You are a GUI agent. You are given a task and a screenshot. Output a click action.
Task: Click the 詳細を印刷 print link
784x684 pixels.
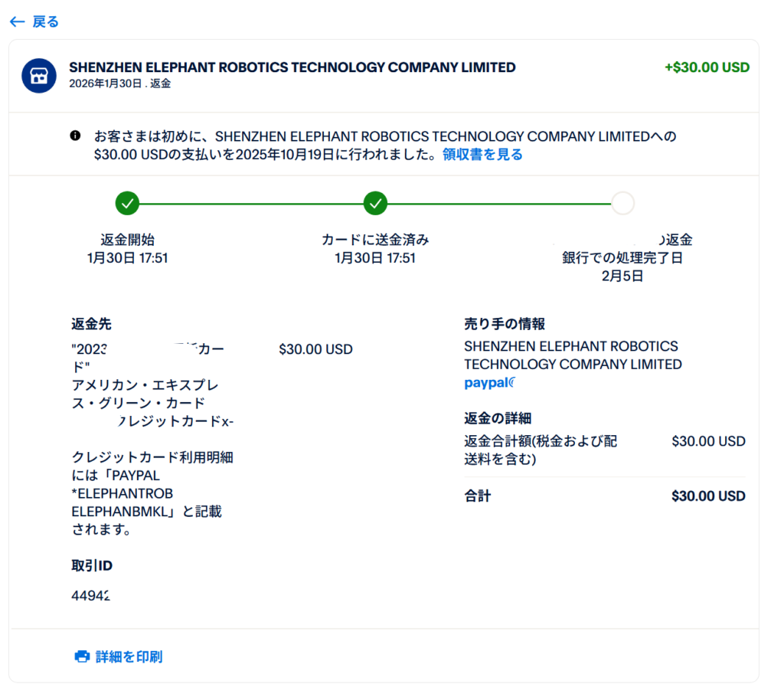coord(129,656)
